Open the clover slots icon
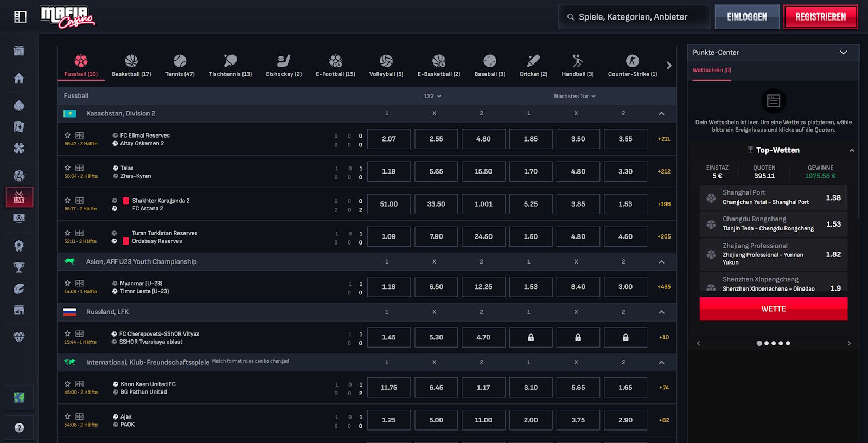This screenshot has height=443, width=868. pyautogui.click(x=19, y=148)
